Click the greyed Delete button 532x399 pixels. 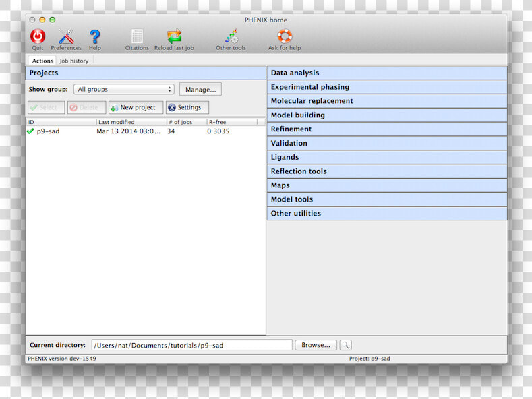tap(86, 108)
